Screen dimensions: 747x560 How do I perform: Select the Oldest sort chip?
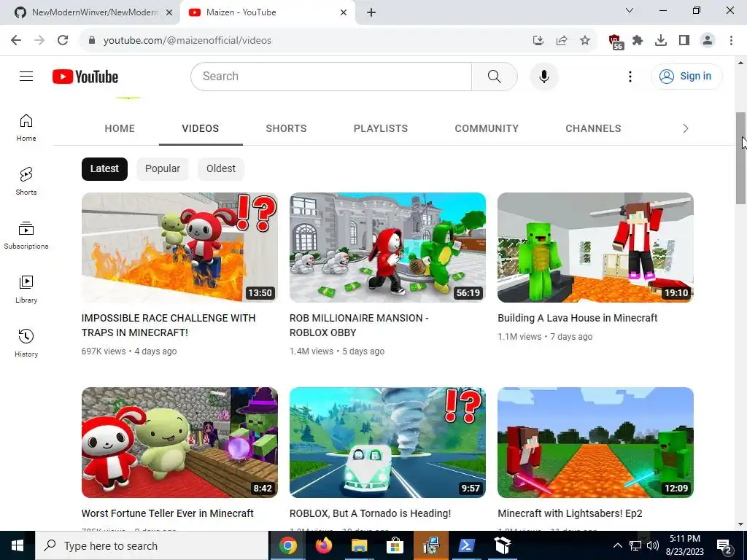[220, 168]
